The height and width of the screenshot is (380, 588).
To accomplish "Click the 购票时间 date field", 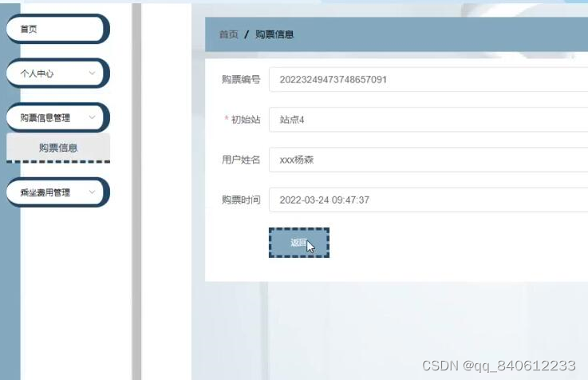I will click(x=428, y=200).
